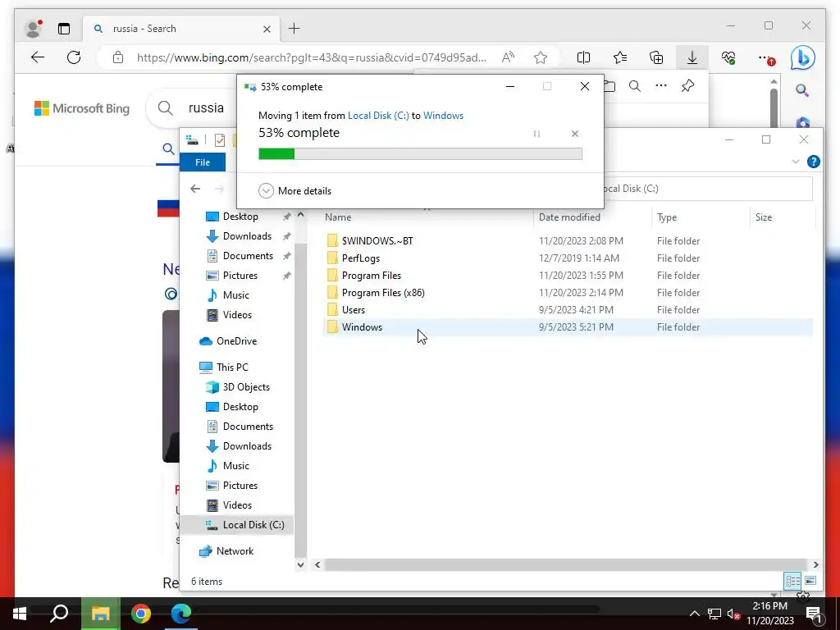
Task: Click the Explorer address bar field
Action: (708, 189)
